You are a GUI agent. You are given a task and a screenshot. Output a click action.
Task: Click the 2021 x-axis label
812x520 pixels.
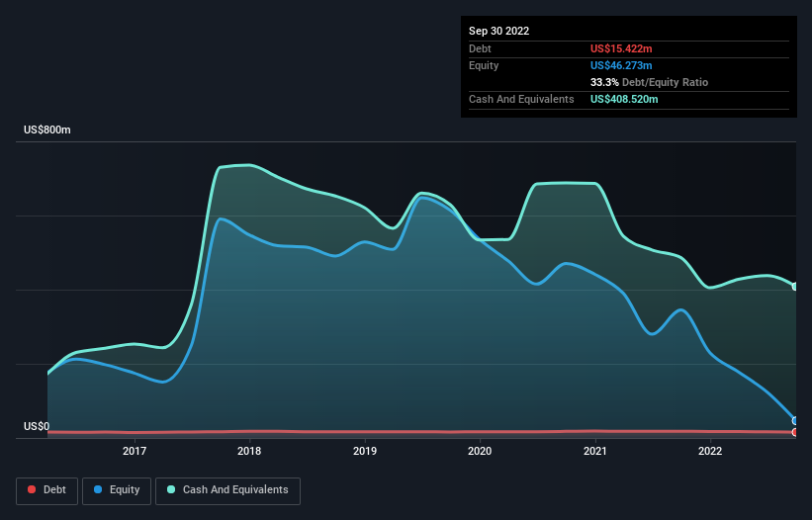[x=595, y=451]
